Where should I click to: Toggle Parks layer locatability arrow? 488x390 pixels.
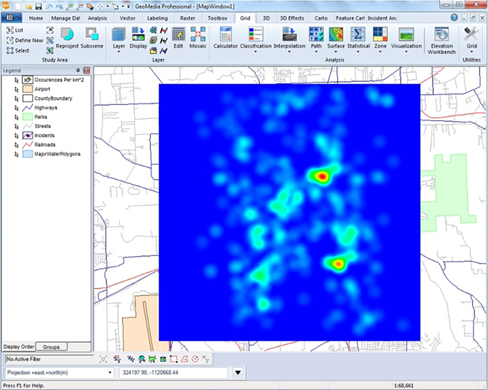16,117
